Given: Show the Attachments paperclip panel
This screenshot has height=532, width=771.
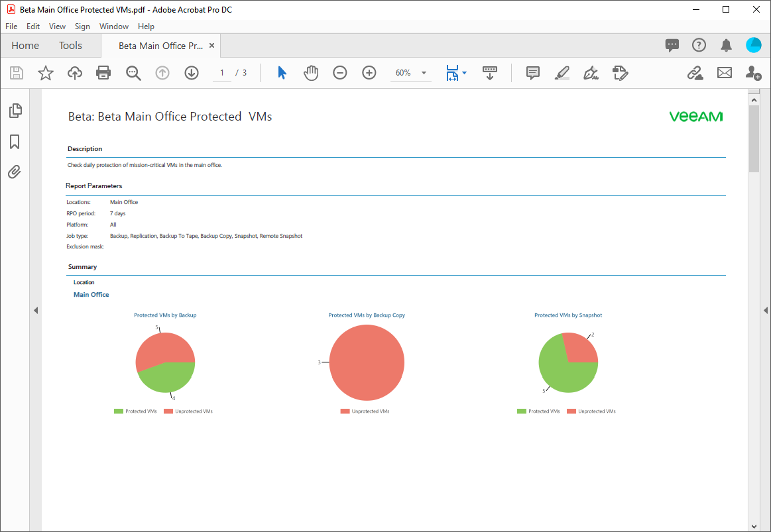Looking at the screenshot, I should pyautogui.click(x=15, y=172).
